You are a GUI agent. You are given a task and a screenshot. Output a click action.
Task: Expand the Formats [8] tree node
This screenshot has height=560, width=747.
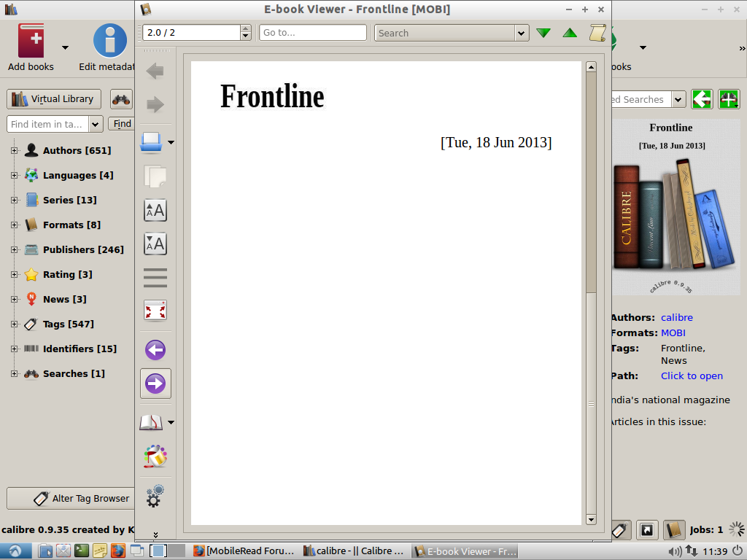(x=15, y=225)
